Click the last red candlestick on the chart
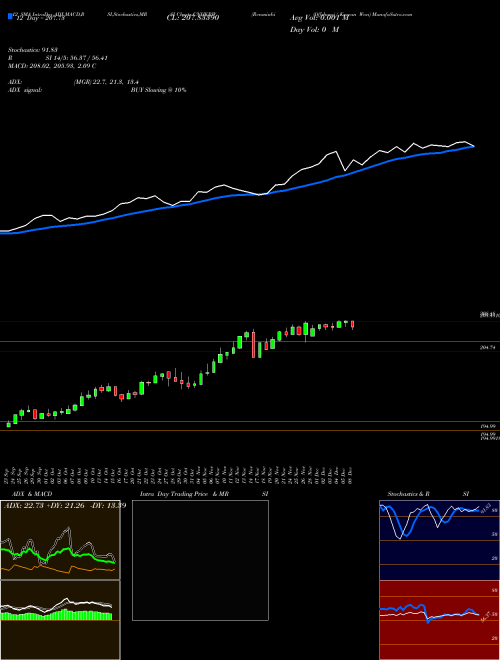500x660 pixels. point(353,324)
